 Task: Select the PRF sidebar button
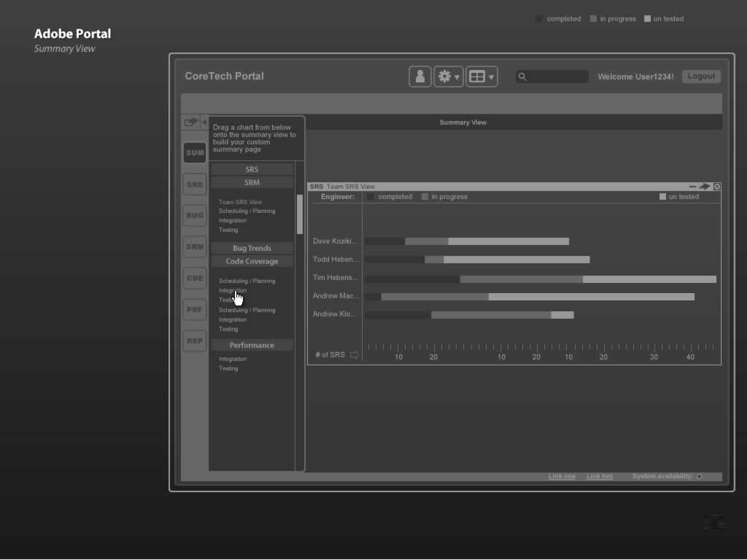[195, 309]
